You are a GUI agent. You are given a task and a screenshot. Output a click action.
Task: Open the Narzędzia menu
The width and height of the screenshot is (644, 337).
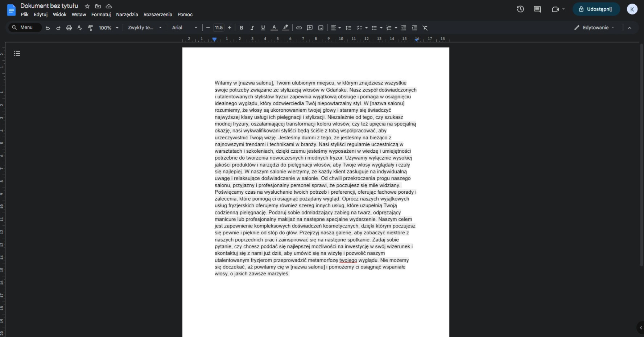point(127,15)
